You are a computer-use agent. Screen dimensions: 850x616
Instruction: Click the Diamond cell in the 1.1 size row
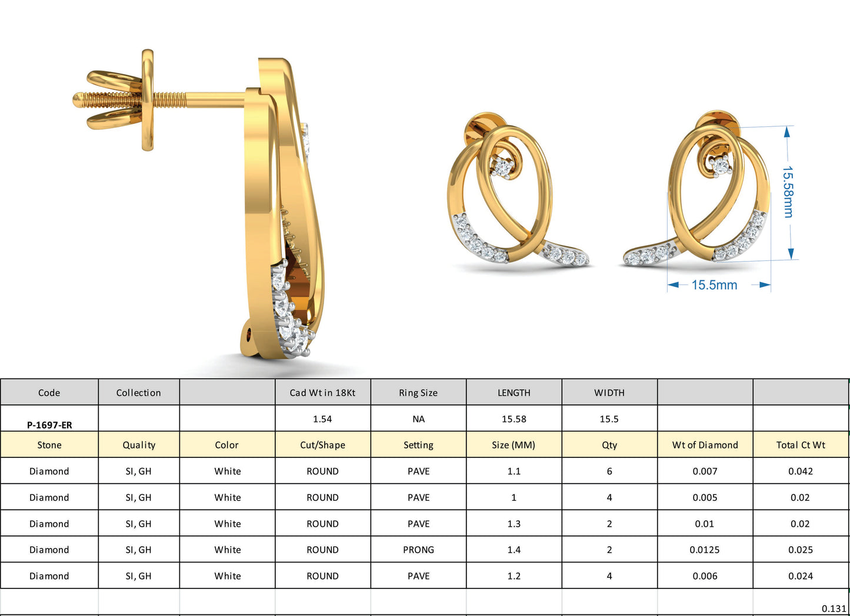pyautogui.click(x=49, y=471)
